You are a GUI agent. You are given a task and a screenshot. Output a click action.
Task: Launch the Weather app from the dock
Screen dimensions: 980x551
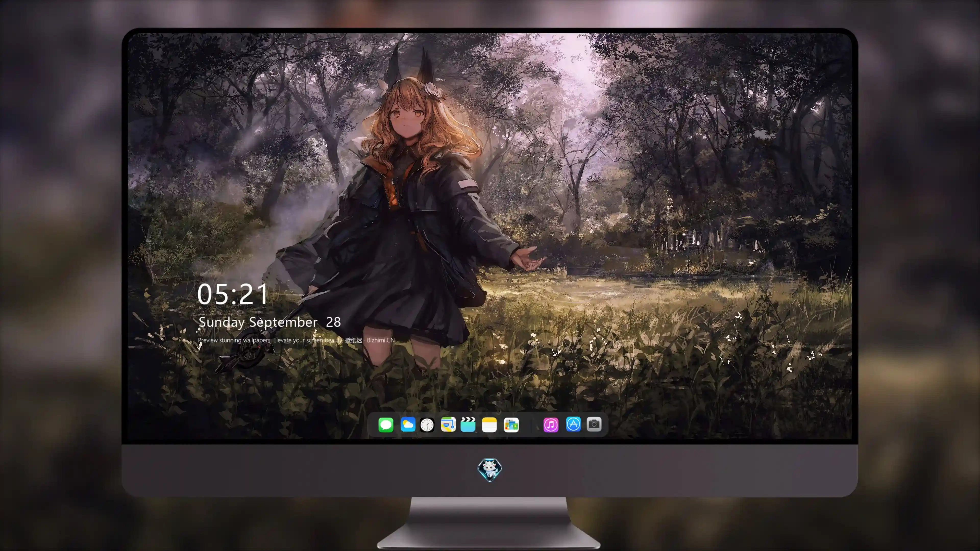coord(408,424)
